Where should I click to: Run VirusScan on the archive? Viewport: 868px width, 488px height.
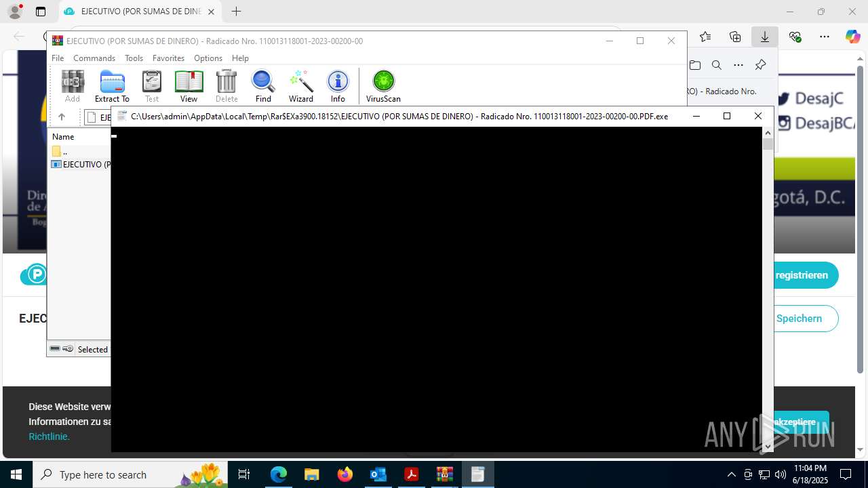point(383,86)
